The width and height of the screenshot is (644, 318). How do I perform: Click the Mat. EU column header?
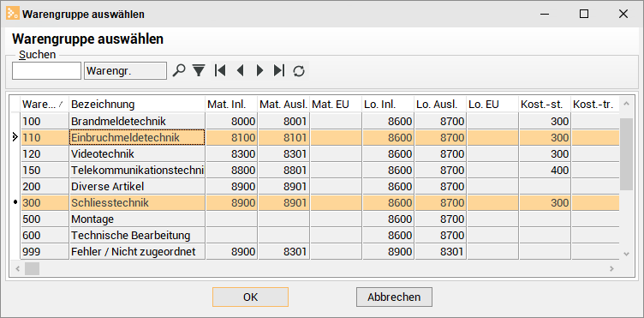(x=336, y=105)
